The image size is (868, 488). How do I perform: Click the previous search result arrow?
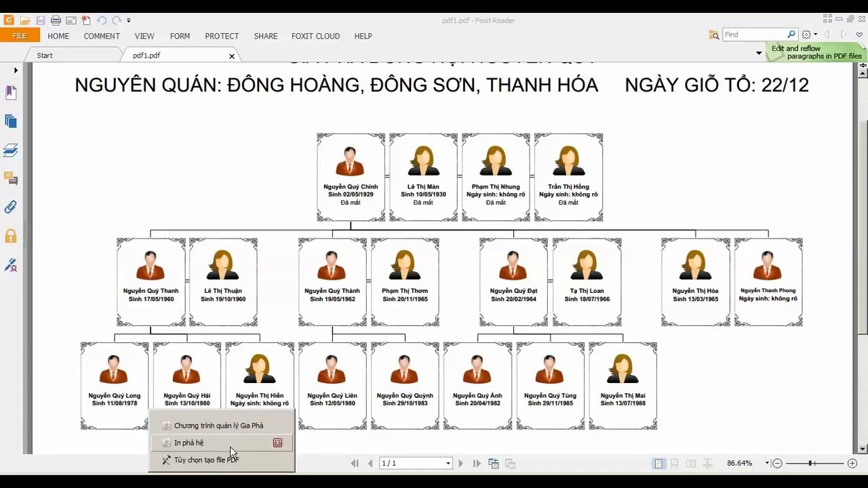click(x=827, y=35)
